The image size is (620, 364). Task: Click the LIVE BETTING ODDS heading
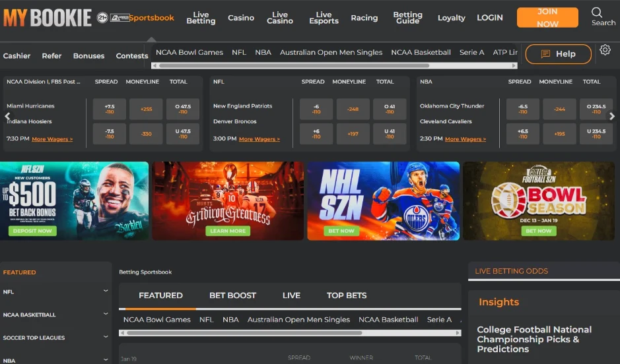pos(511,271)
